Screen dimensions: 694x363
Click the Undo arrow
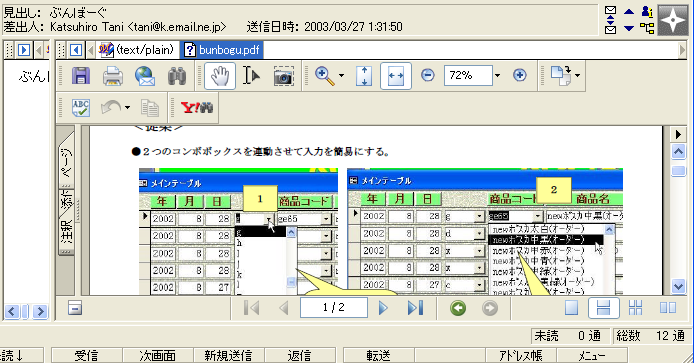pos(111,108)
